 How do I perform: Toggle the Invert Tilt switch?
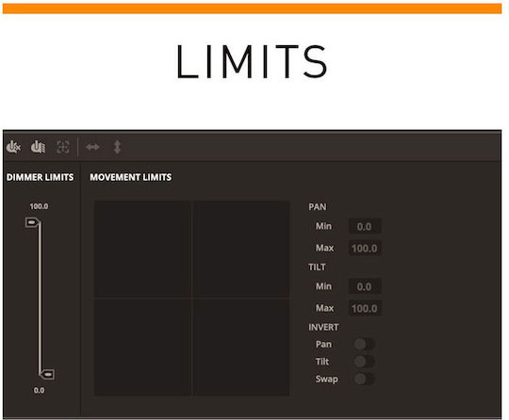pyautogui.click(x=365, y=362)
